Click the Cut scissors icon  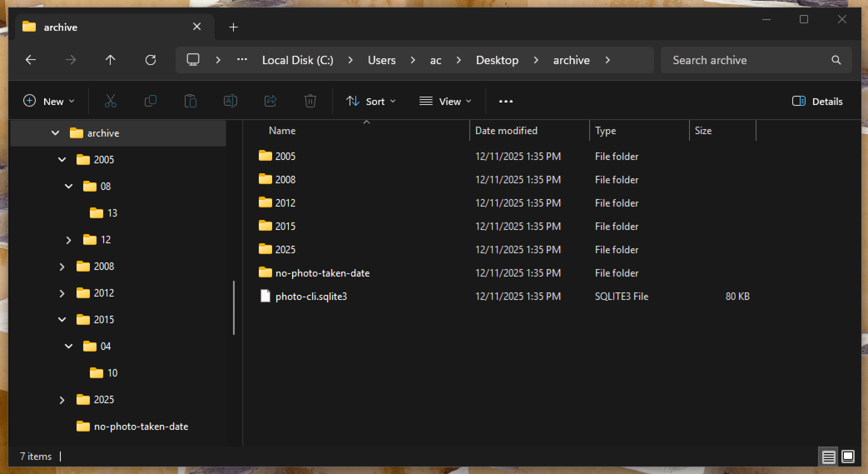111,101
